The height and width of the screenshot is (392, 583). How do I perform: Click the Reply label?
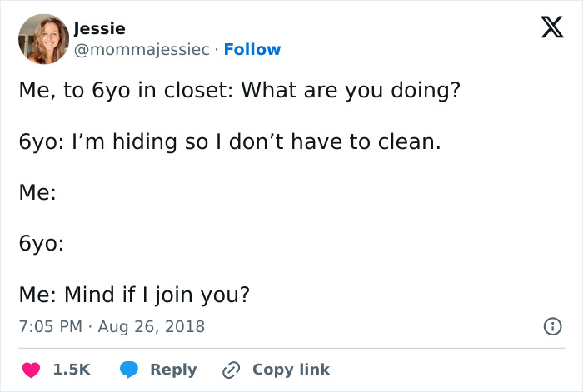point(173,370)
